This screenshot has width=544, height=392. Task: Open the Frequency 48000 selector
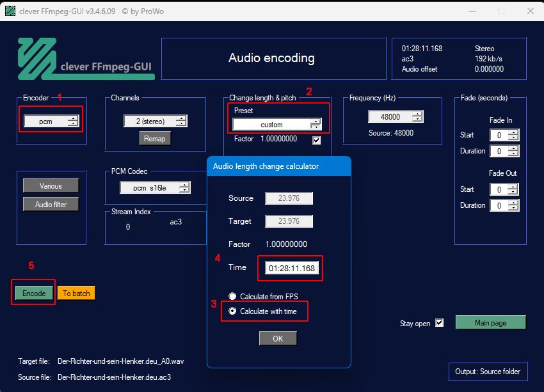396,117
